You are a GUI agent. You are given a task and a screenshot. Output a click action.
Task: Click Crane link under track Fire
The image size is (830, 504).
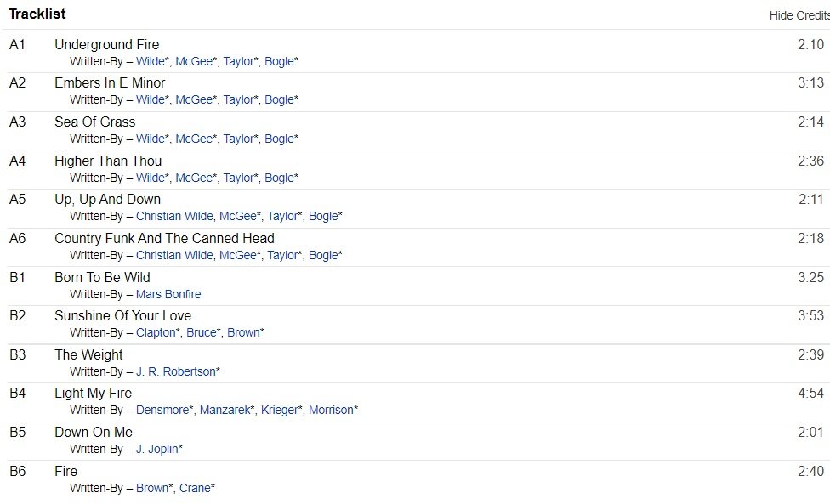pyautogui.click(x=195, y=488)
